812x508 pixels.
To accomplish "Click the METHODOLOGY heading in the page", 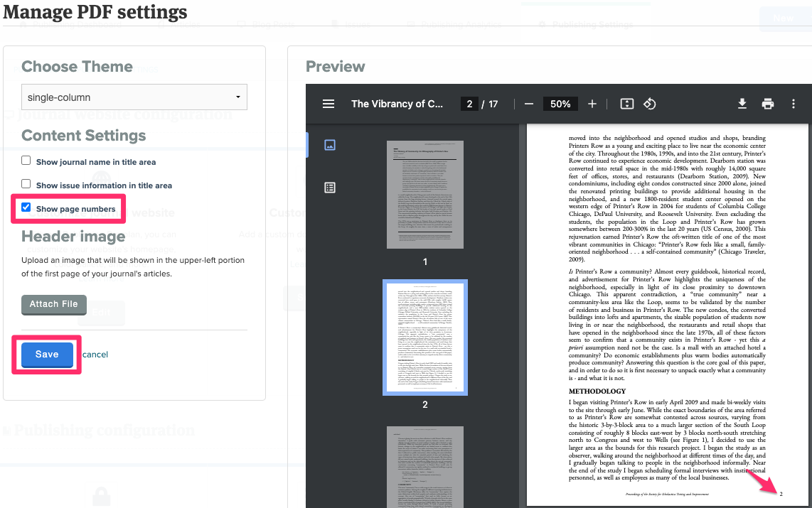I will coord(597,391).
